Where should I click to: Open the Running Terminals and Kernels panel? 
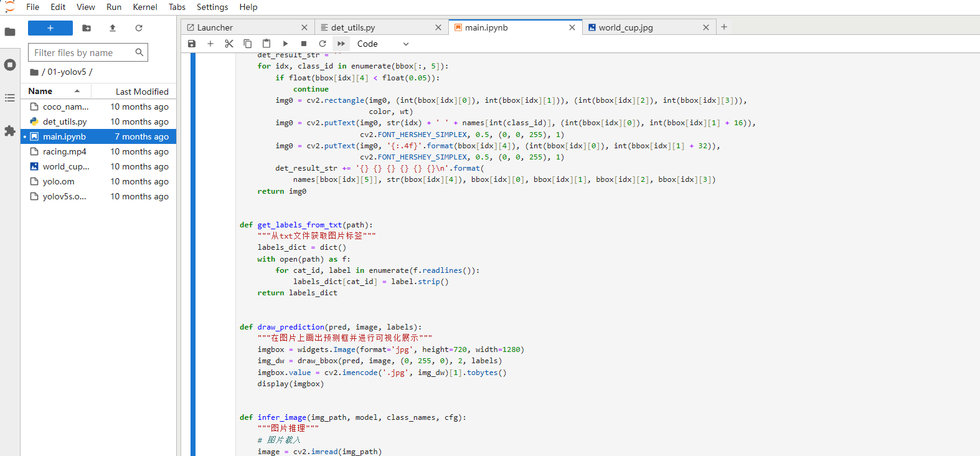click(10, 65)
